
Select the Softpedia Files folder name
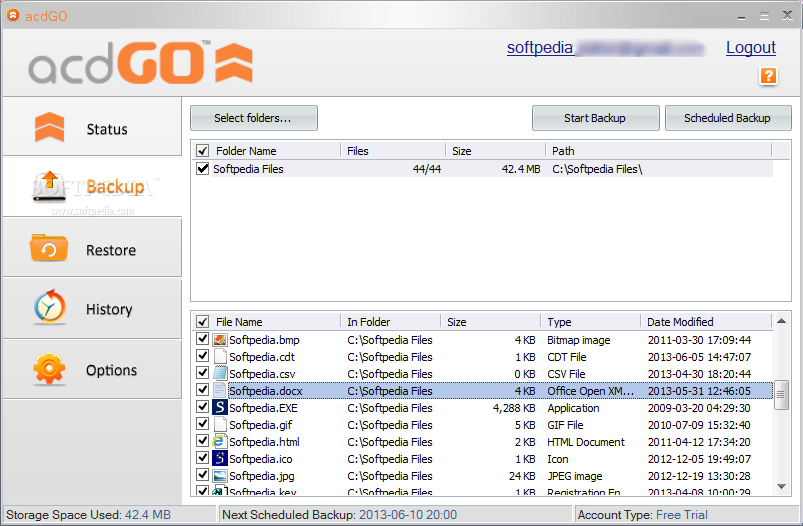point(248,169)
